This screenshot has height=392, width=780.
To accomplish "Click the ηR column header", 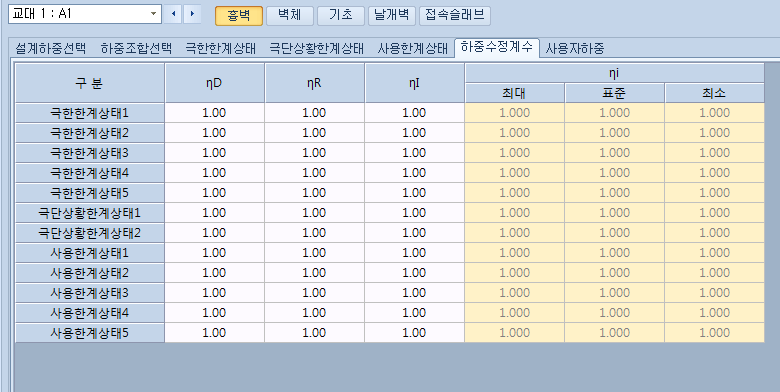I will pos(314,83).
